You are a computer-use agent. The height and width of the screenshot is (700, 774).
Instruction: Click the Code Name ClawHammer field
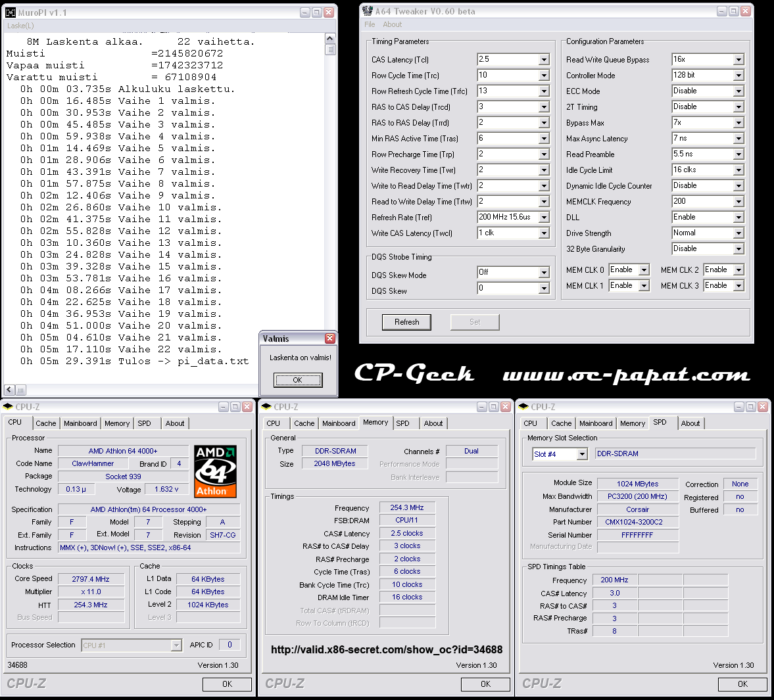pos(93,463)
